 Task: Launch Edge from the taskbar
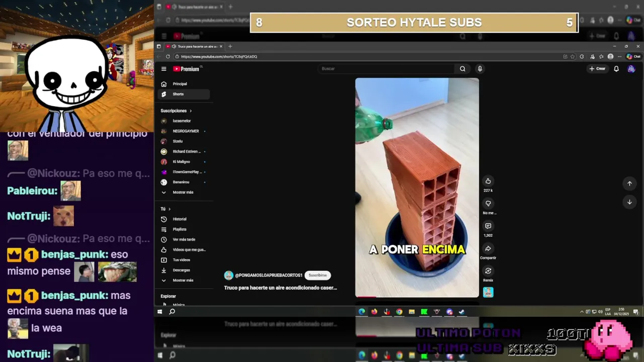tap(362, 312)
